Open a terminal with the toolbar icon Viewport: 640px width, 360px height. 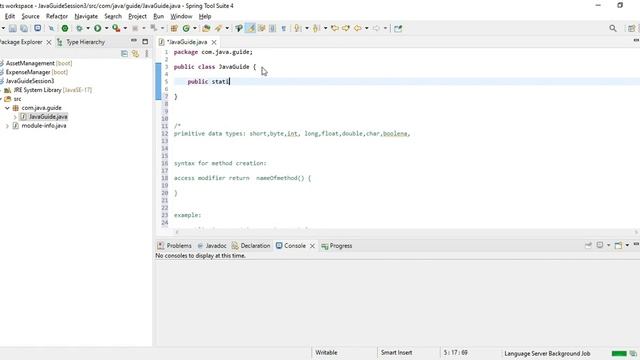38,28
